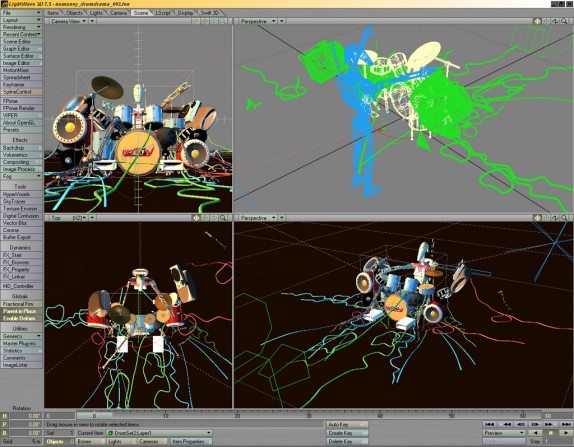Pause playback with the pause button
This screenshot has width=574, height=447.
[550, 433]
